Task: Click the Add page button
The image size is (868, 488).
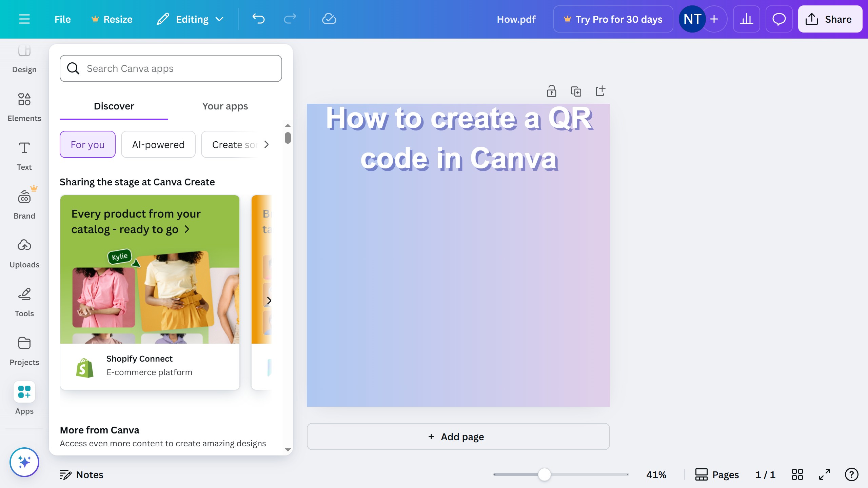Action: [x=458, y=436]
